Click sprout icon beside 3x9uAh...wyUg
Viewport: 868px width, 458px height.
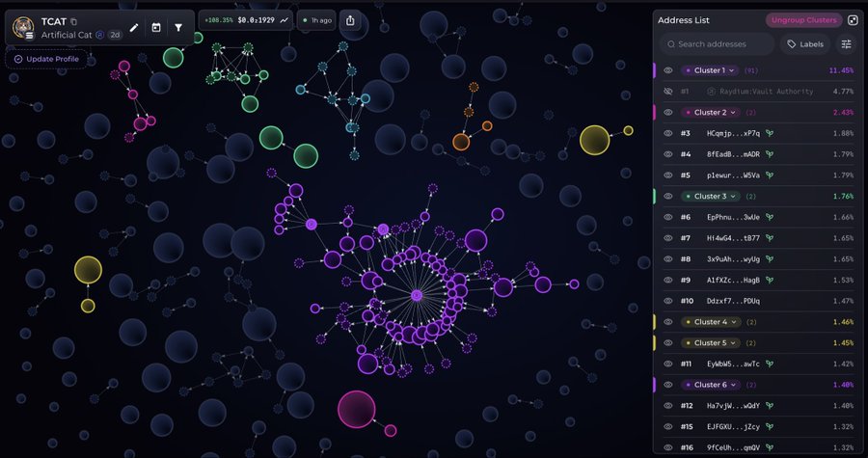coord(769,258)
